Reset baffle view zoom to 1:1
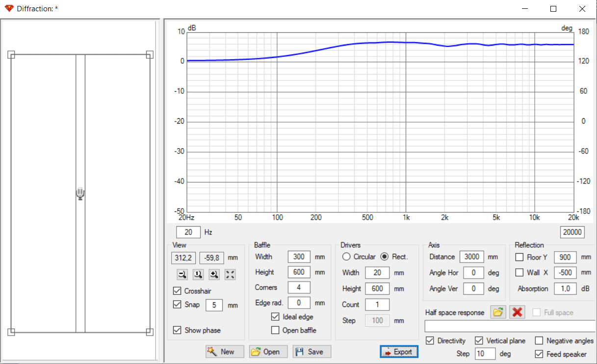The image size is (597, 364). click(198, 275)
